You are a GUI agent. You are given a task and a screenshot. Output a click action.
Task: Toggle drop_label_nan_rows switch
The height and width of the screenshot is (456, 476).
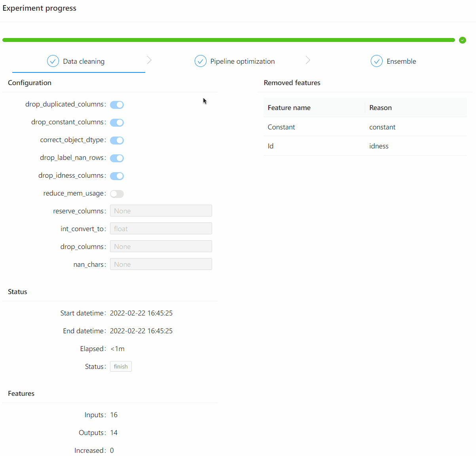point(117,158)
